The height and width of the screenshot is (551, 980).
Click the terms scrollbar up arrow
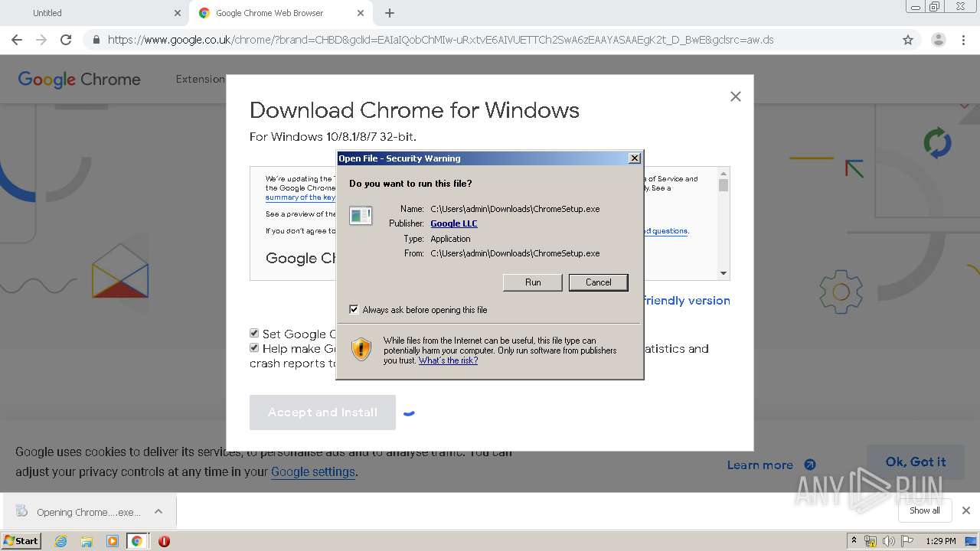[x=724, y=174]
